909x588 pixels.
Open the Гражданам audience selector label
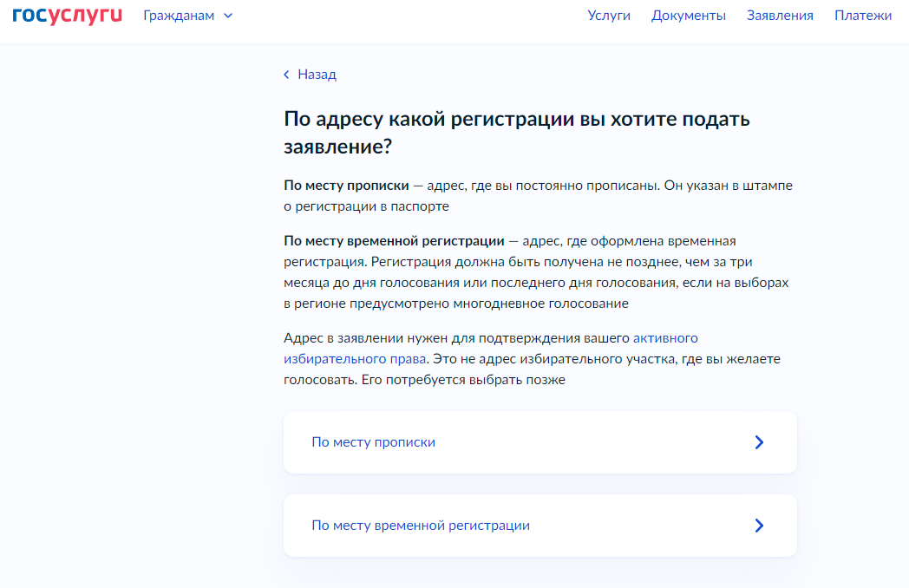coord(179,16)
